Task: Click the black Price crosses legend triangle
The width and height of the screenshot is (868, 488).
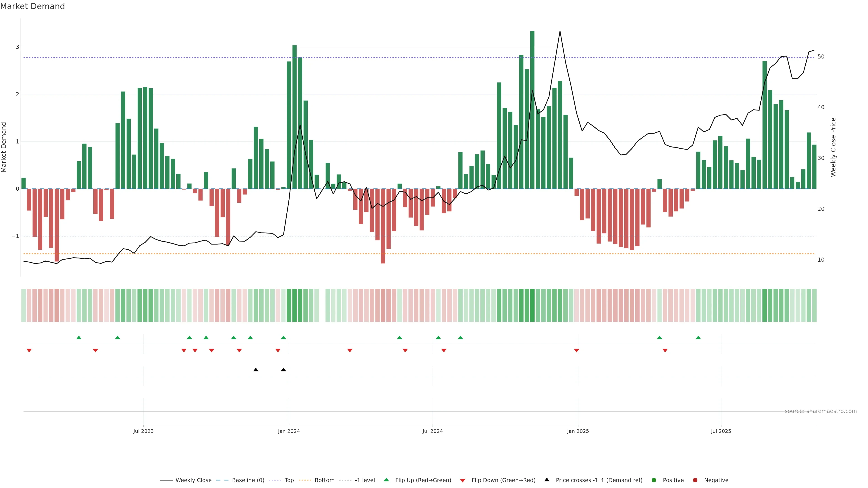Action: pyautogui.click(x=547, y=480)
